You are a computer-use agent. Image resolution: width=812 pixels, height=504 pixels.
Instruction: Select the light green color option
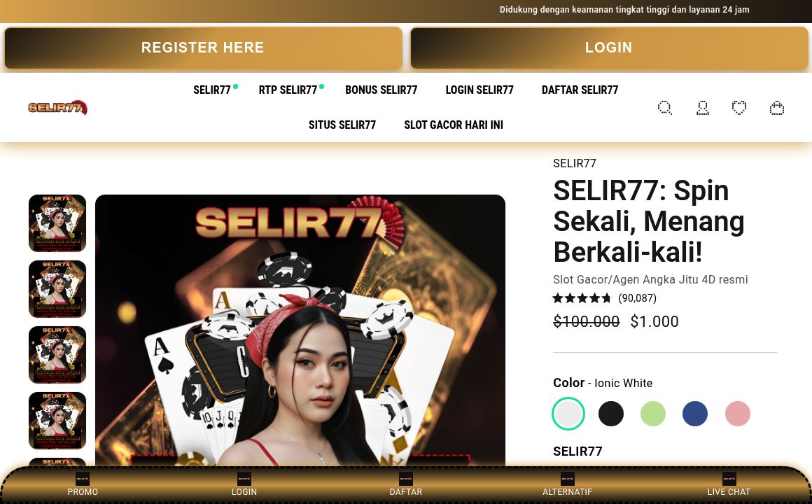click(653, 414)
